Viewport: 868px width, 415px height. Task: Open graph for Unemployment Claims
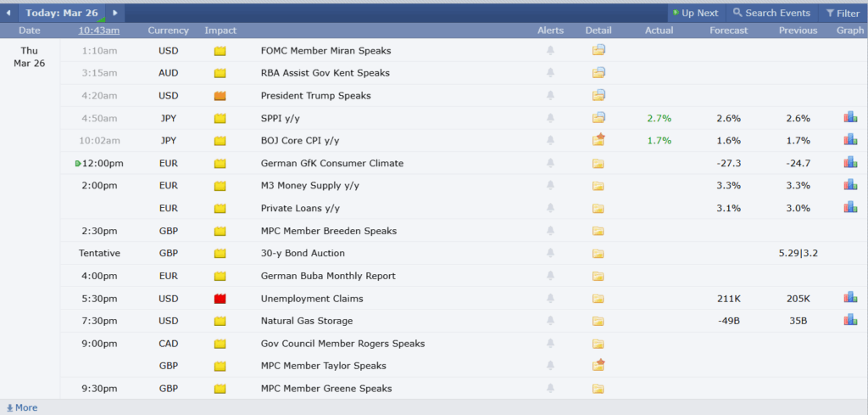pyautogui.click(x=849, y=298)
